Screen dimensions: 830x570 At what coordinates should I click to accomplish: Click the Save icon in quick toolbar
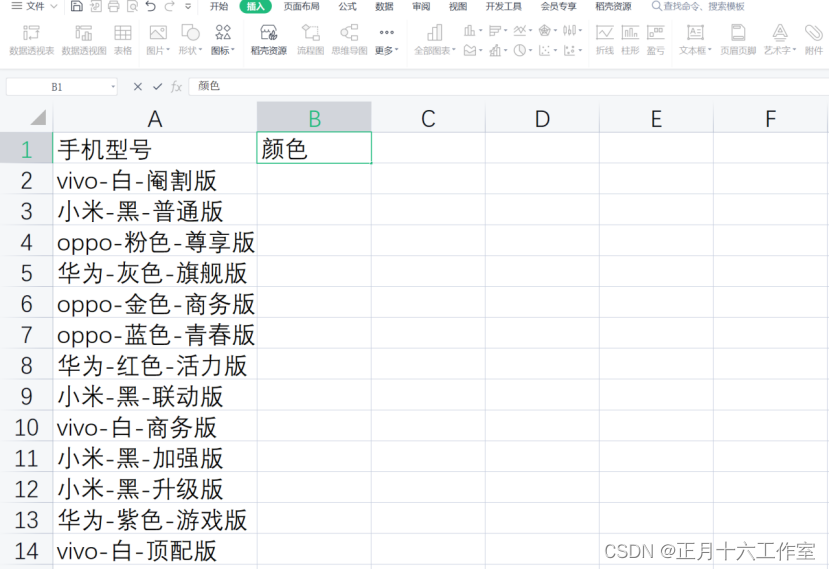point(77,6)
